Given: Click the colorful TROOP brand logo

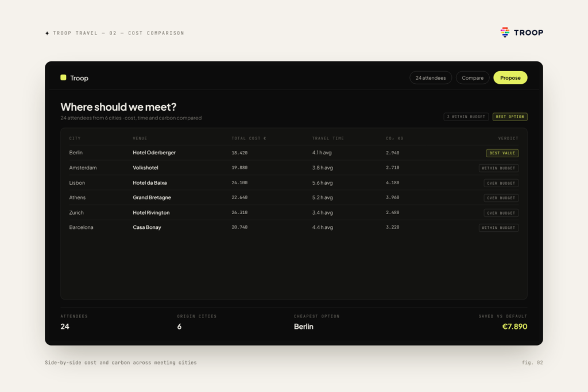Looking at the screenshot, I should point(521,33).
